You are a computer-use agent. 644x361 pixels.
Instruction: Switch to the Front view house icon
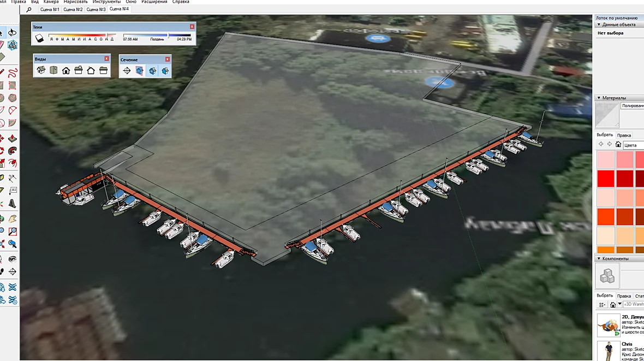tap(66, 70)
